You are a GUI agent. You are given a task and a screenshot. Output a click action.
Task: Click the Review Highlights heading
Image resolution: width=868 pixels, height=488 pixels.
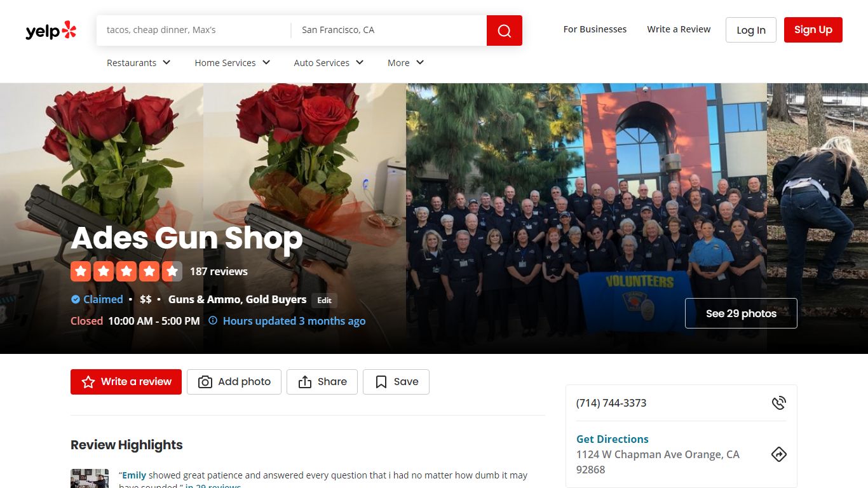pos(126,445)
